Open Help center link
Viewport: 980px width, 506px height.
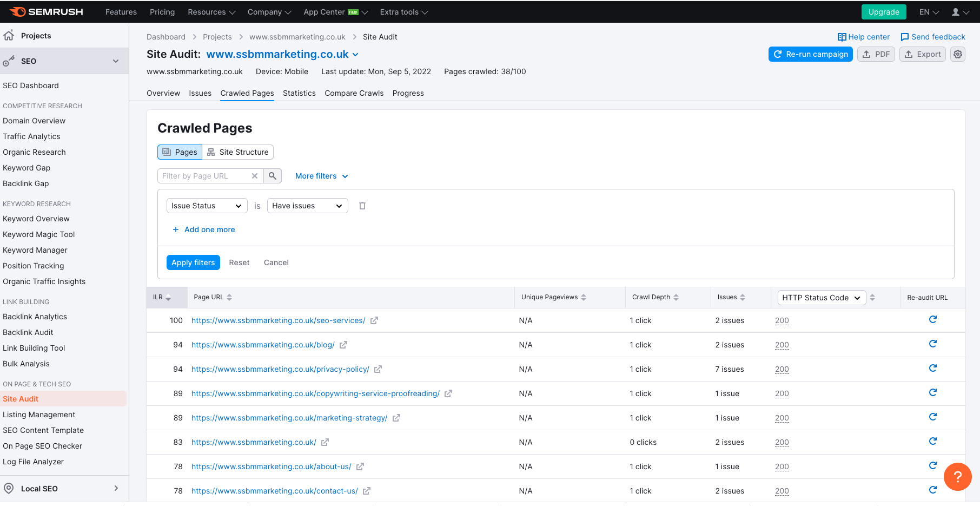[864, 37]
